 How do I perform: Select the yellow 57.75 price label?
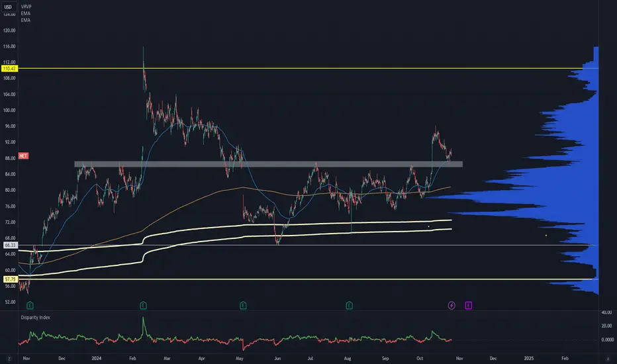10,279
